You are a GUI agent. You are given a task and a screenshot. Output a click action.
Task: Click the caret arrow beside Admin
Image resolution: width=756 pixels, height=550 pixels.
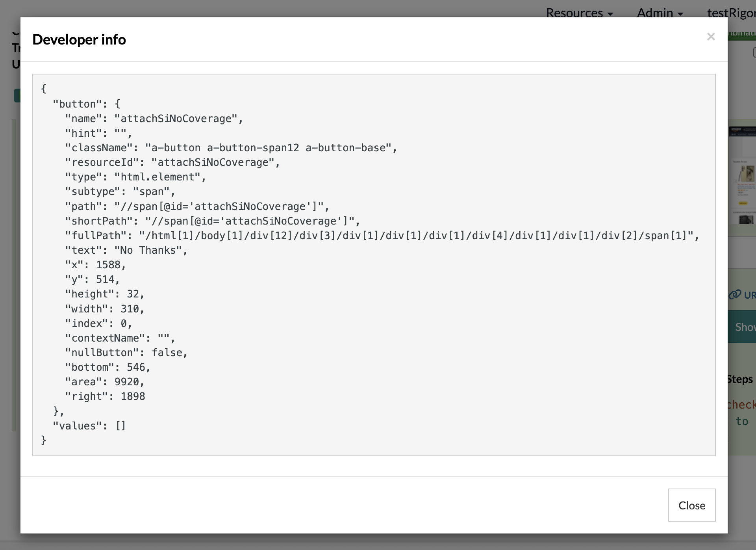pos(680,14)
